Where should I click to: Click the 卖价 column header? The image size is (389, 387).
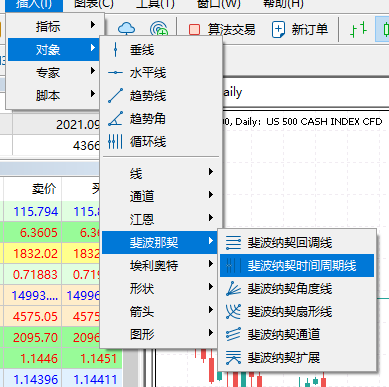pyautogui.click(x=44, y=189)
